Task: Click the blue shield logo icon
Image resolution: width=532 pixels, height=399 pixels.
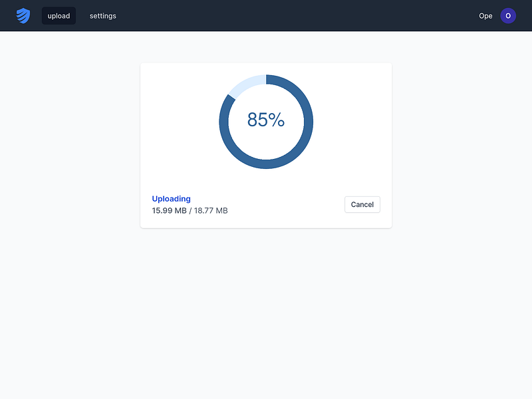Action: click(23, 15)
